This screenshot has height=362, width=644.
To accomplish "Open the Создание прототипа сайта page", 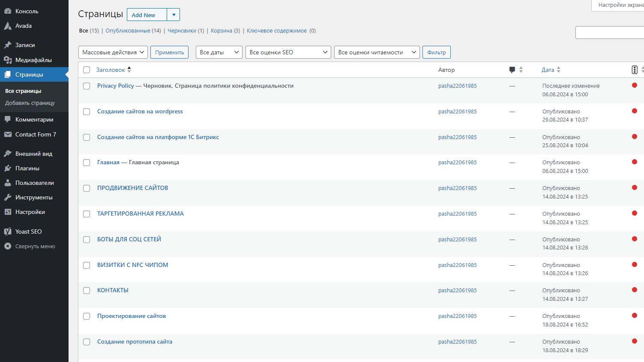I will tap(135, 341).
